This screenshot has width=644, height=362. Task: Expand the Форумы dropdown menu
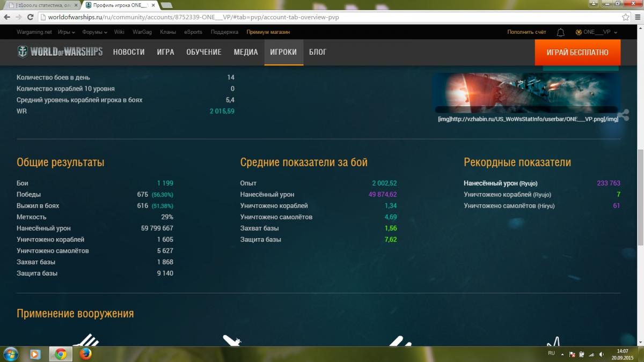tap(94, 32)
